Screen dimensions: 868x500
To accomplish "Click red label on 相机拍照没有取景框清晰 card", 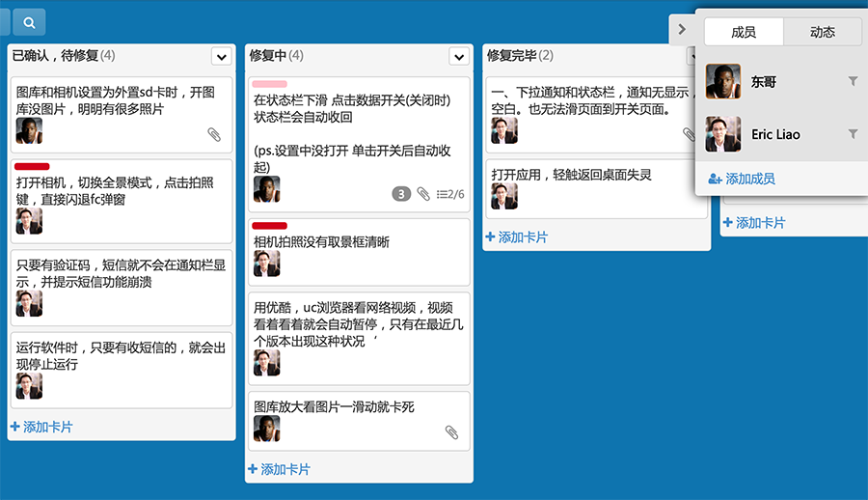I will (x=270, y=226).
